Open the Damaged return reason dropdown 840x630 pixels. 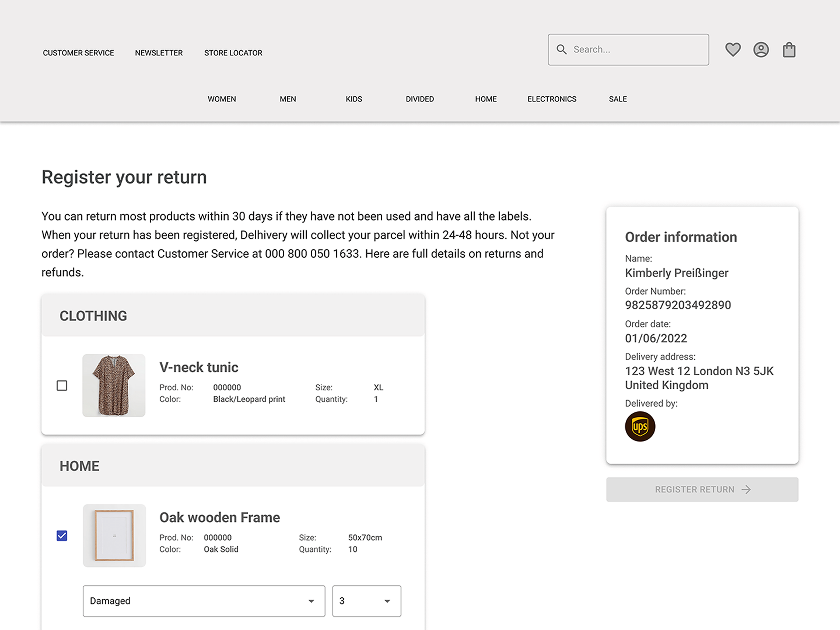204,601
